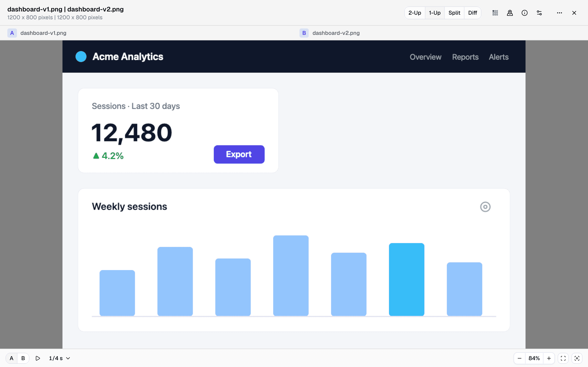
Task: Click the fit-to-screen icon
Action: (563, 358)
